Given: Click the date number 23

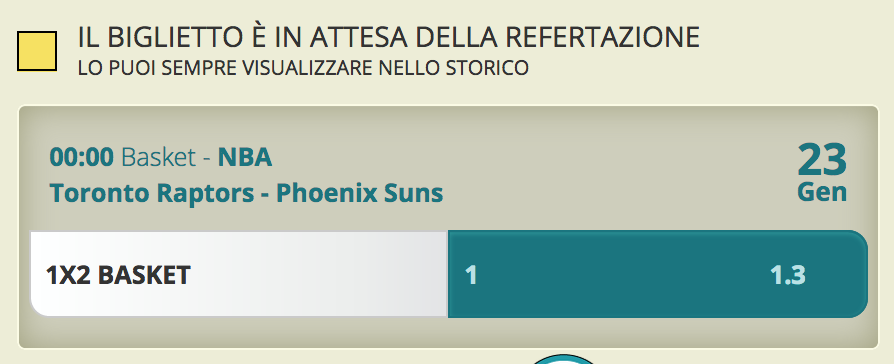Looking at the screenshot, I should click(x=822, y=161).
